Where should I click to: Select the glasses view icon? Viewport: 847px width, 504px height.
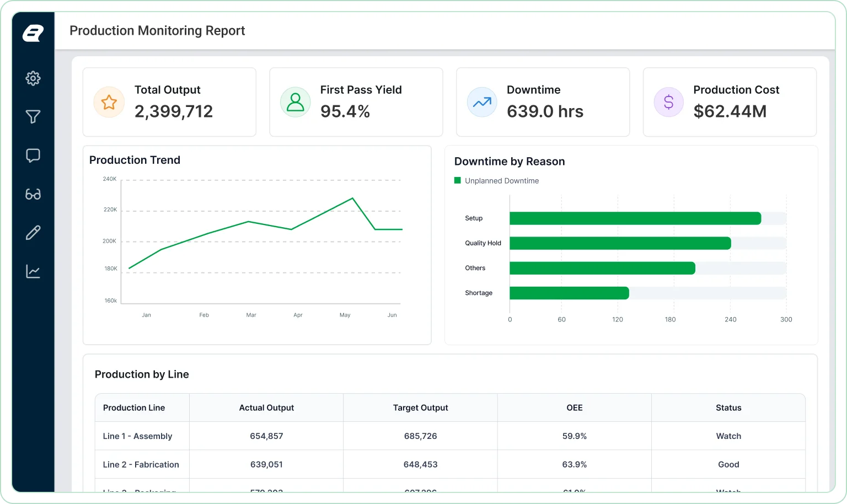[33, 194]
